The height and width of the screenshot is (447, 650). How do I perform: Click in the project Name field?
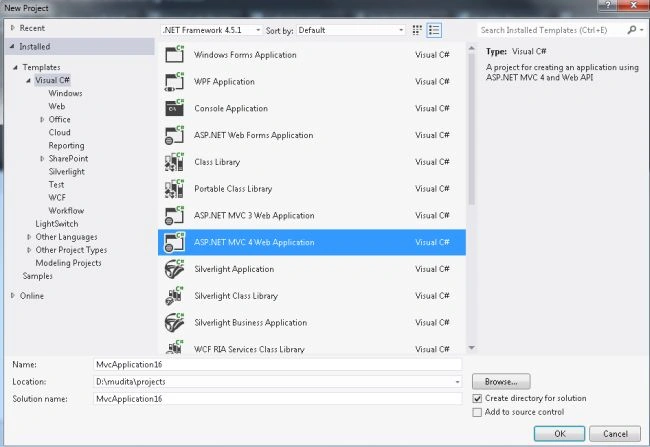(277, 364)
